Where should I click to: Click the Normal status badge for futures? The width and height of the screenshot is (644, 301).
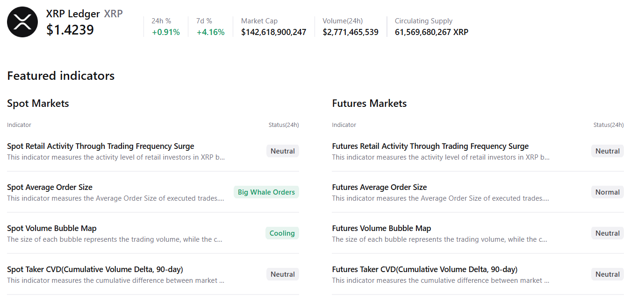[607, 192]
